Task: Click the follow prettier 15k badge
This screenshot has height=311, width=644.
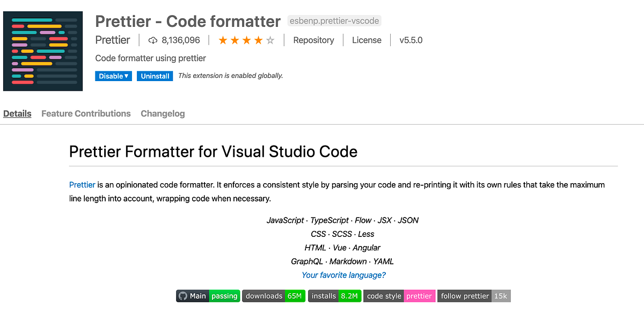Action: pos(474,295)
